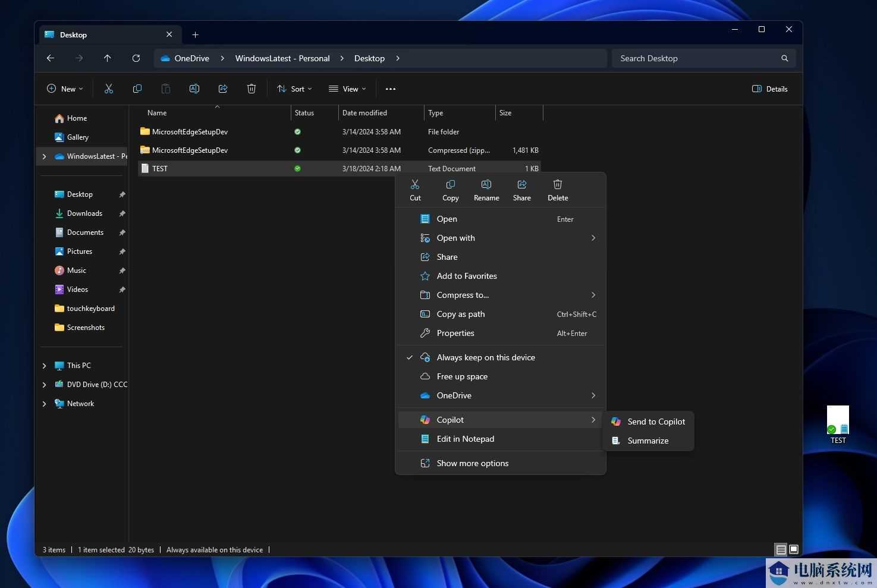Go up one folder level with the up arrow
Viewport: 877px width, 588px height.
[x=108, y=58]
